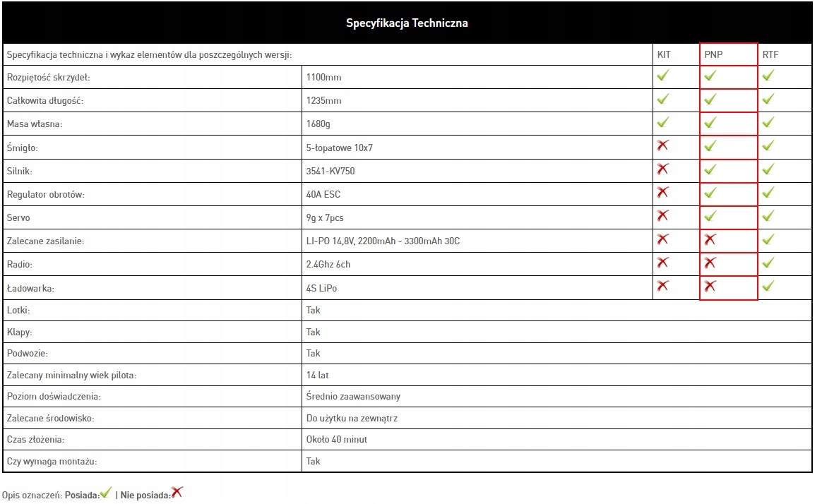Viewport: 822px width, 504px height.
Task: Click the Średnio zaawansowany experience value
Action: pos(353,397)
